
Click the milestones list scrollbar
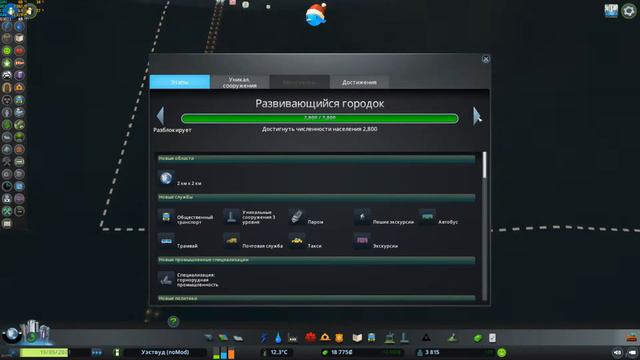click(x=484, y=165)
